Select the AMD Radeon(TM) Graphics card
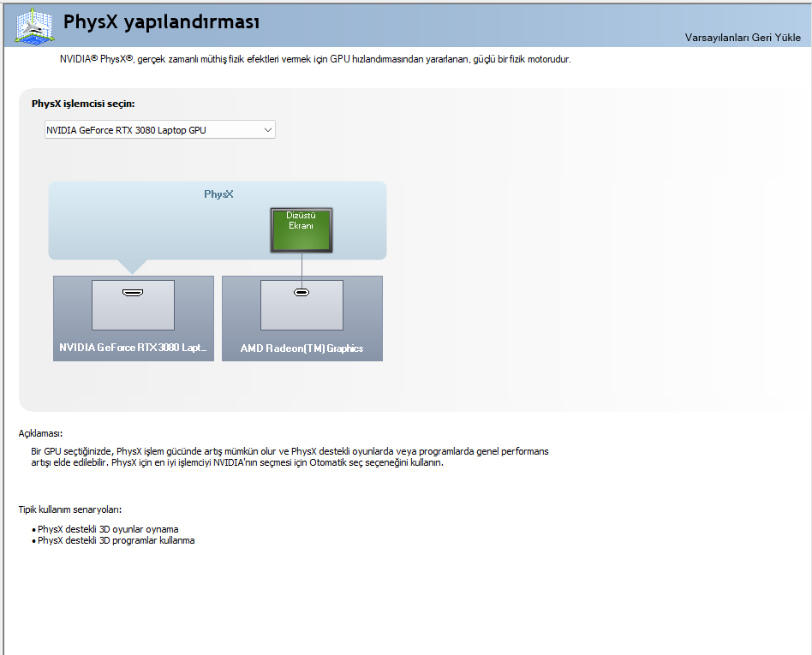This screenshot has width=812, height=655. [302, 319]
